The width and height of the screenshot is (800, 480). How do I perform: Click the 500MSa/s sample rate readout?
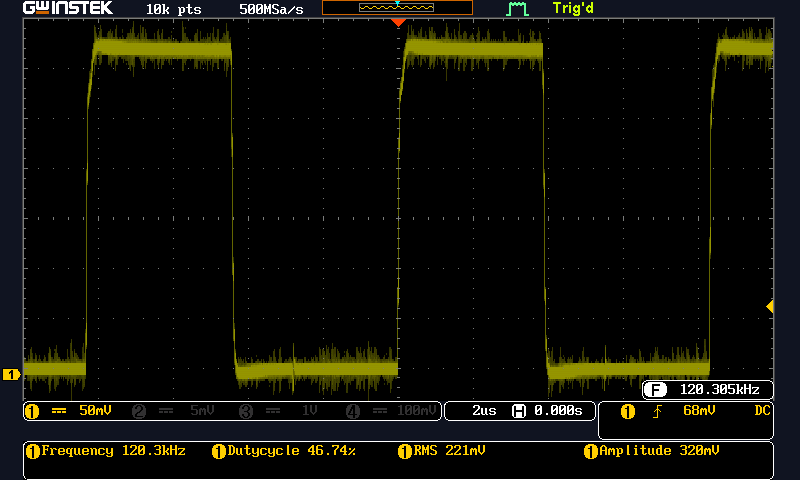pos(271,9)
